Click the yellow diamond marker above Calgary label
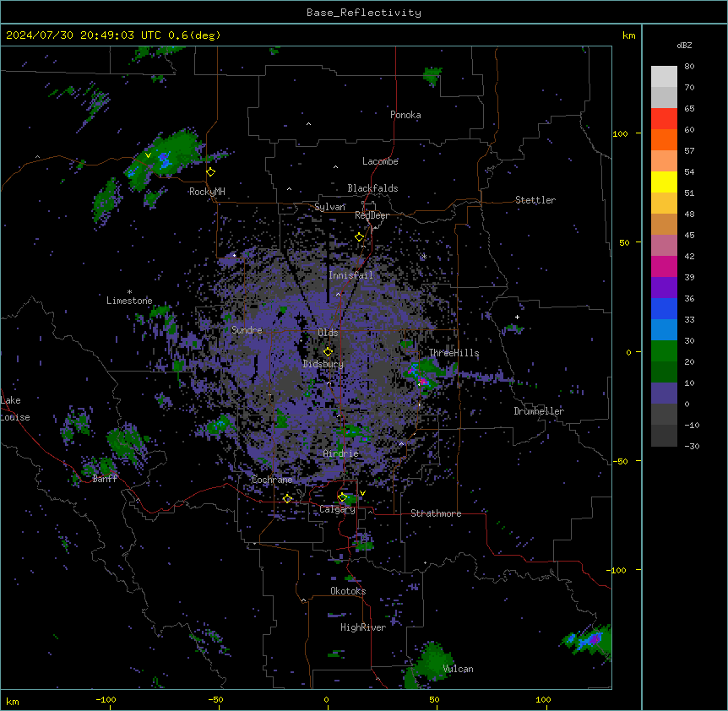Screen dimensions: 728x711 click(342, 497)
